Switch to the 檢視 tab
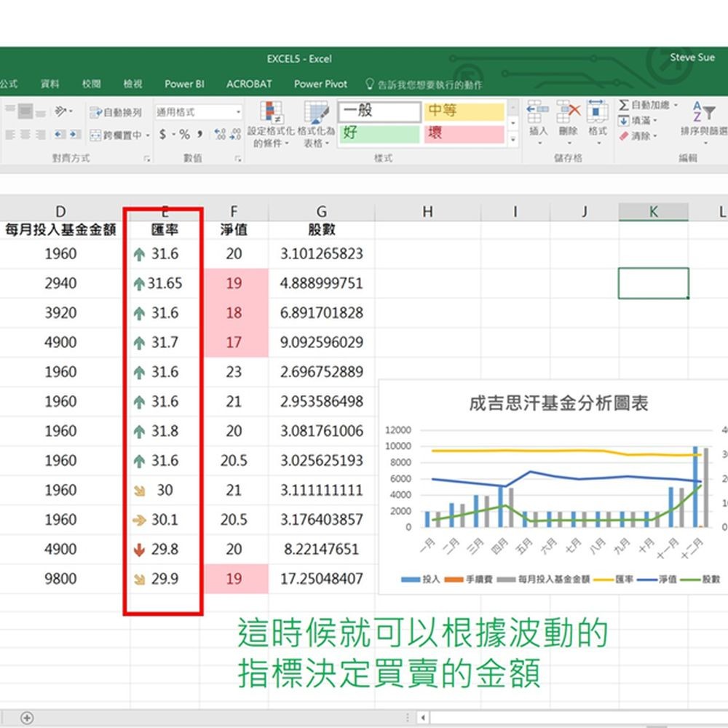Screen dimensions: 728x728 tap(132, 84)
